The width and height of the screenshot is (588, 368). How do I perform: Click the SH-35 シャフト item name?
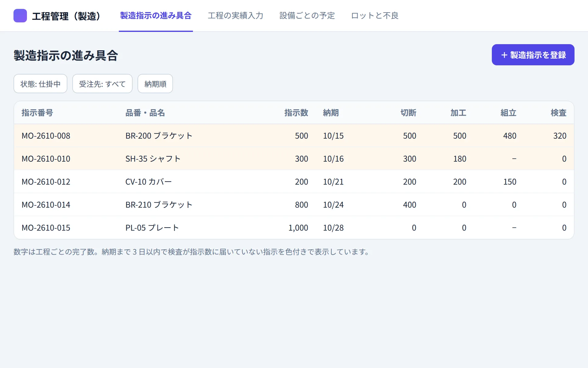(x=153, y=159)
